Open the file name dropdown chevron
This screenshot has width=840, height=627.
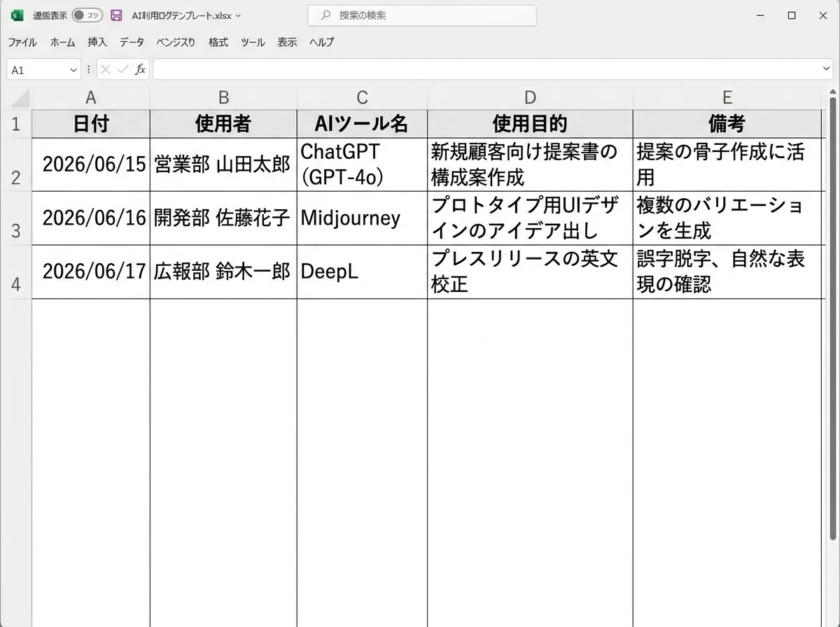click(239, 15)
